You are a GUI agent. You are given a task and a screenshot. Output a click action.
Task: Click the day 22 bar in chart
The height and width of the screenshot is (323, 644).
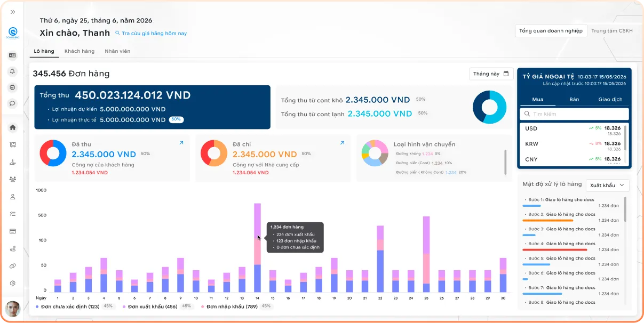380,259
